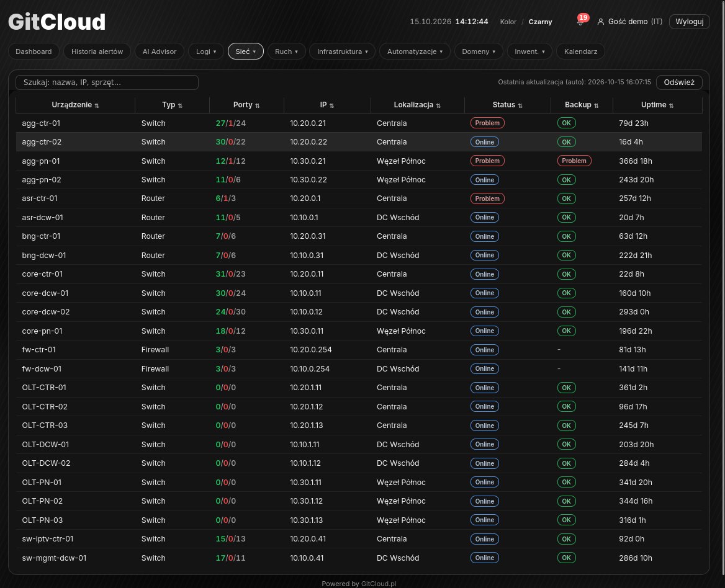This screenshot has height=588, width=725.
Task: Click the Problem status badge of asr-ctr-01
Action: 487,198
